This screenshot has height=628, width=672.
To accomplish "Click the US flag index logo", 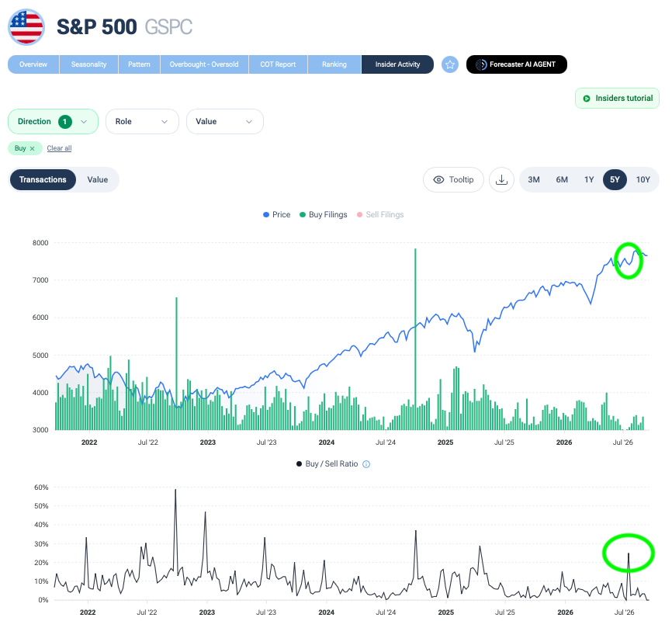I will [26, 27].
